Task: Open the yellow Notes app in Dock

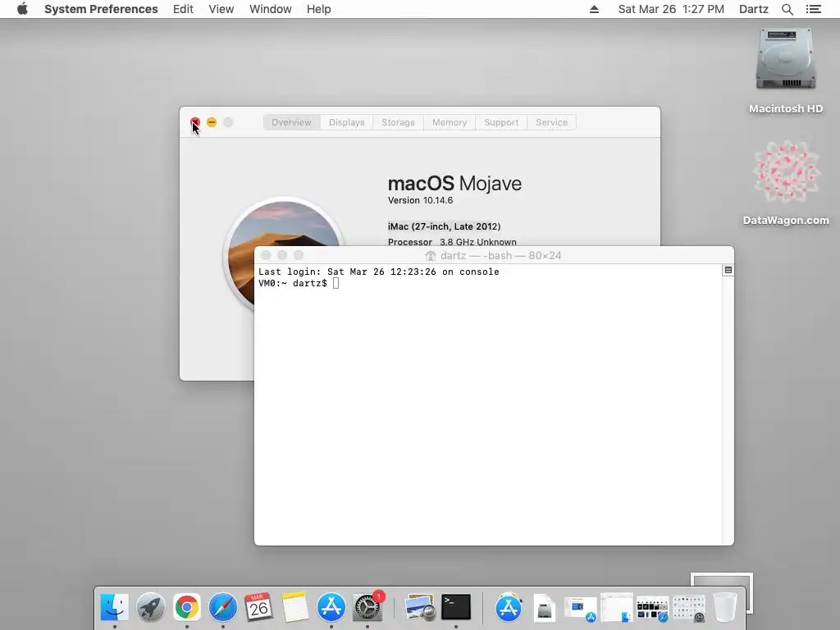Action: click(x=295, y=607)
